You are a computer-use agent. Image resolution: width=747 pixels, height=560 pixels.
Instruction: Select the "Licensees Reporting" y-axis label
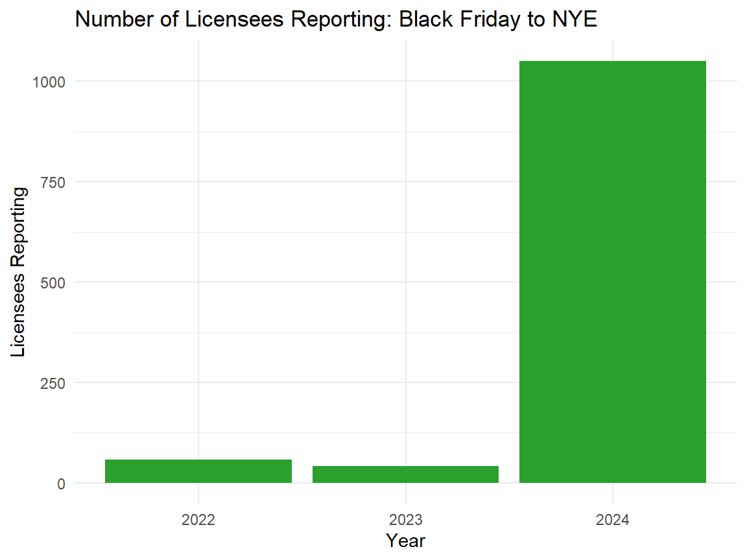(x=19, y=272)
